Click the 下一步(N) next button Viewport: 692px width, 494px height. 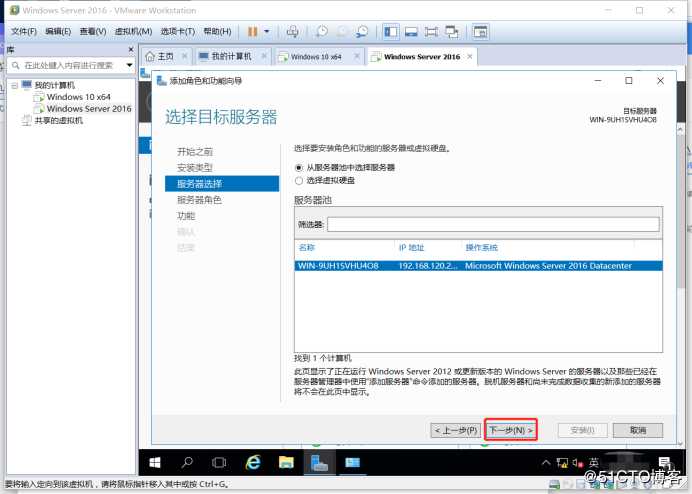[x=511, y=430]
